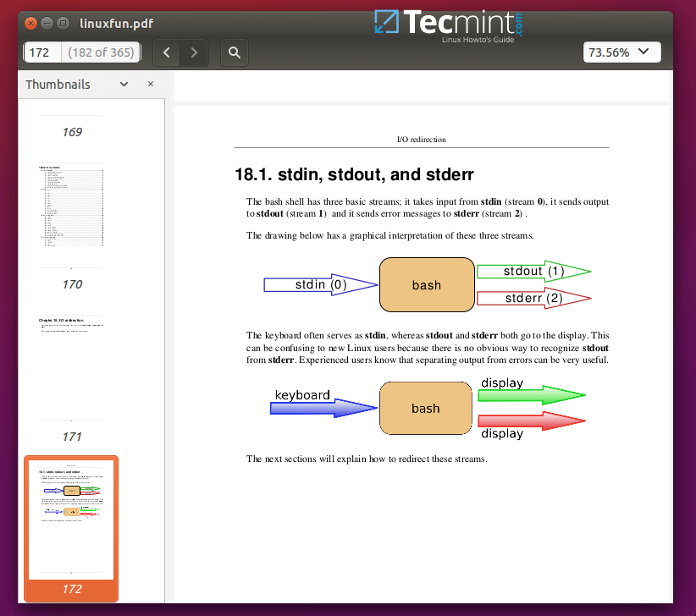Expand the Thumbnails sidebar mode dropdown
Image resolution: width=696 pixels, height=616 pixels.
(x=124, y=84)
